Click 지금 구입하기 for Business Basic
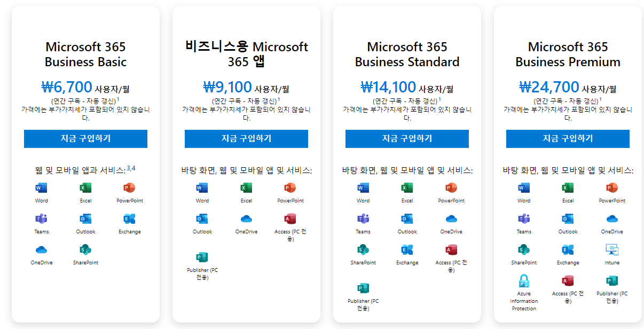The image size is (644, 329). tap(85, 139)
